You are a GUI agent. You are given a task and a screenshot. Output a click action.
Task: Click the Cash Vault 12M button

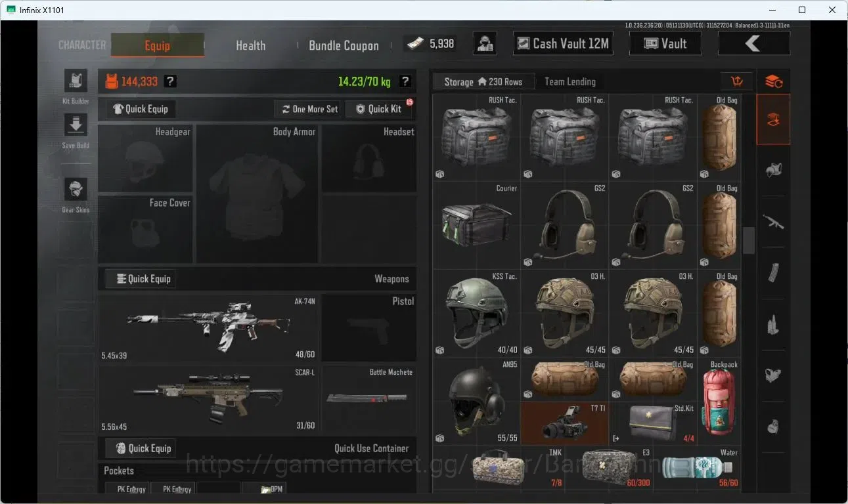click(x=563, y=43)
